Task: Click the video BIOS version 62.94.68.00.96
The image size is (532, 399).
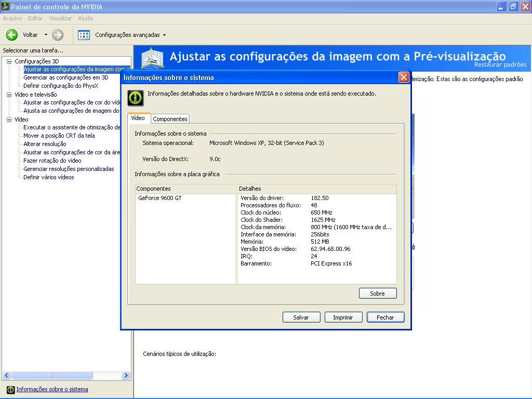Action: 330,249
